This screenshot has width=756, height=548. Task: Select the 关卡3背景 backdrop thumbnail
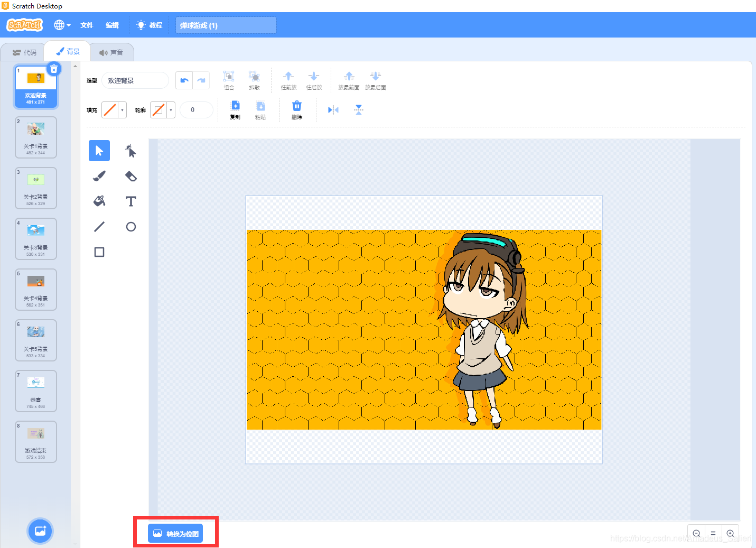point(36,239)
